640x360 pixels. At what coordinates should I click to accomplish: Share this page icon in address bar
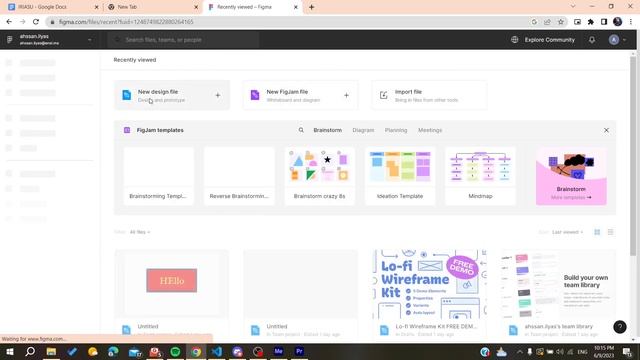[x=547, y=22]
